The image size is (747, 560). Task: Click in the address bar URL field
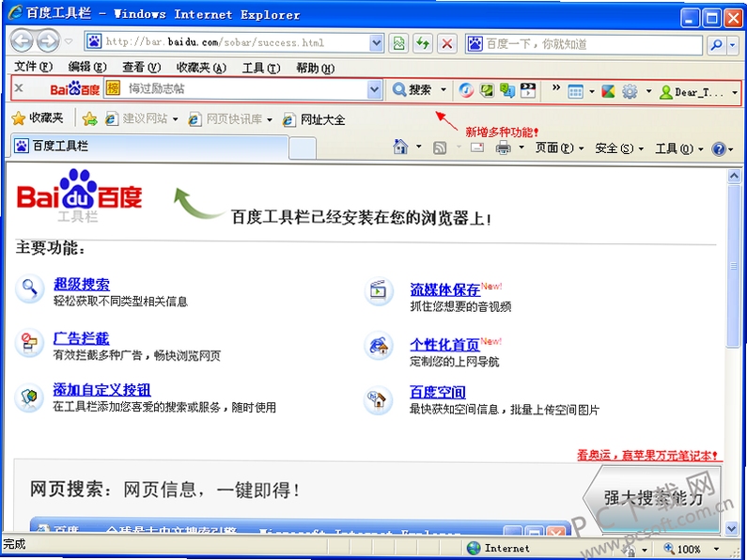click(234, 42)
